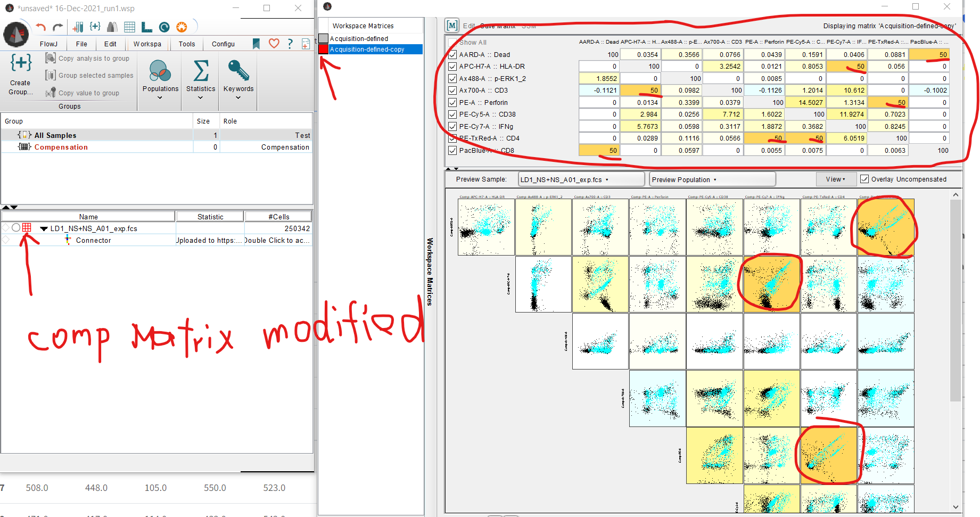Open the Preview Population dropdown
This screenshot has height=517, width=980.
[712, 179]
